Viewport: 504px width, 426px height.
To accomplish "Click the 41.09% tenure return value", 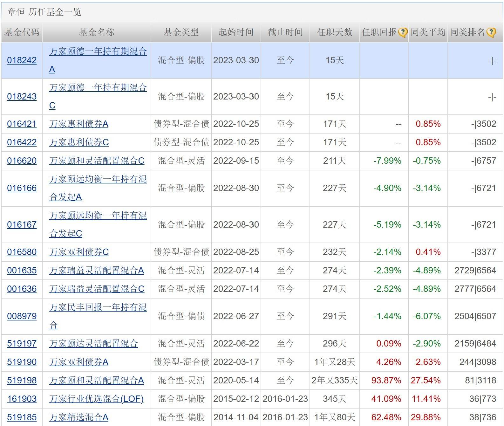I will pyautogui.click(x=386, y=399).
